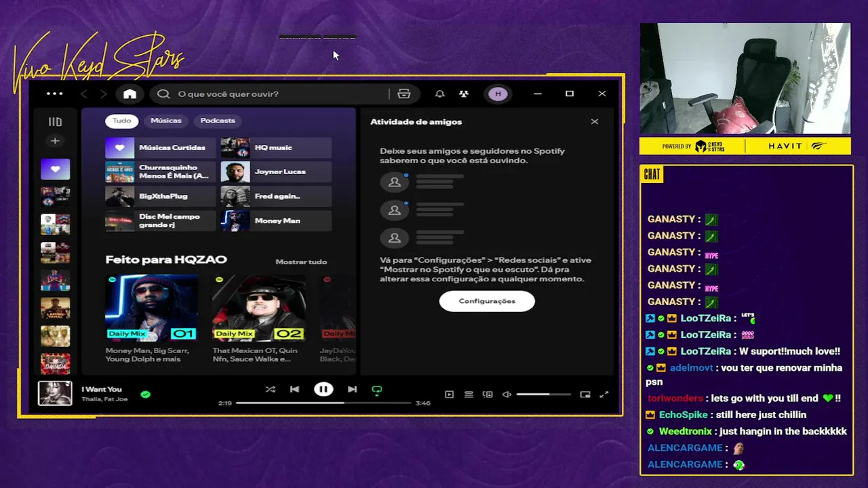Click Daily Mix 02 artists description
This screenshot has height=488, width=868.
(255, 354)
